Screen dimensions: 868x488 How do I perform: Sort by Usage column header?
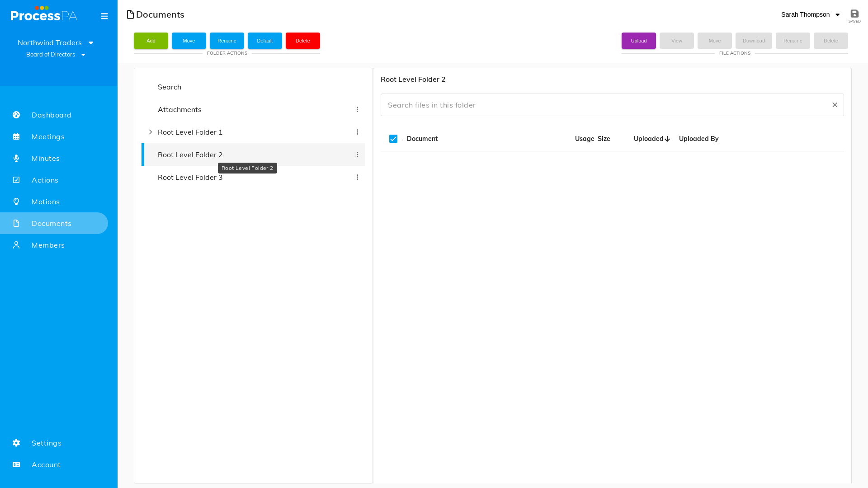click(x=585, y=139)
